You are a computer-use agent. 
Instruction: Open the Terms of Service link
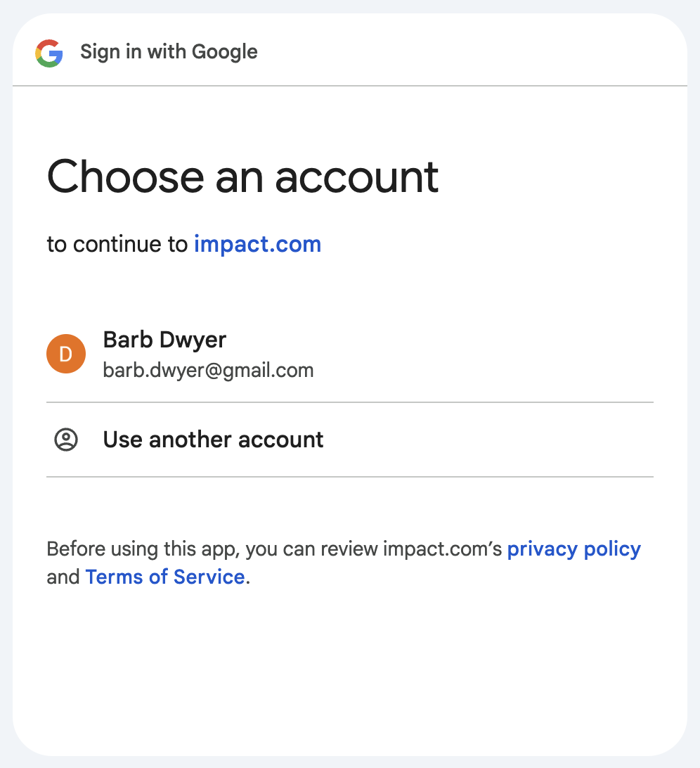pyautogui.click(x=164, y=577)
